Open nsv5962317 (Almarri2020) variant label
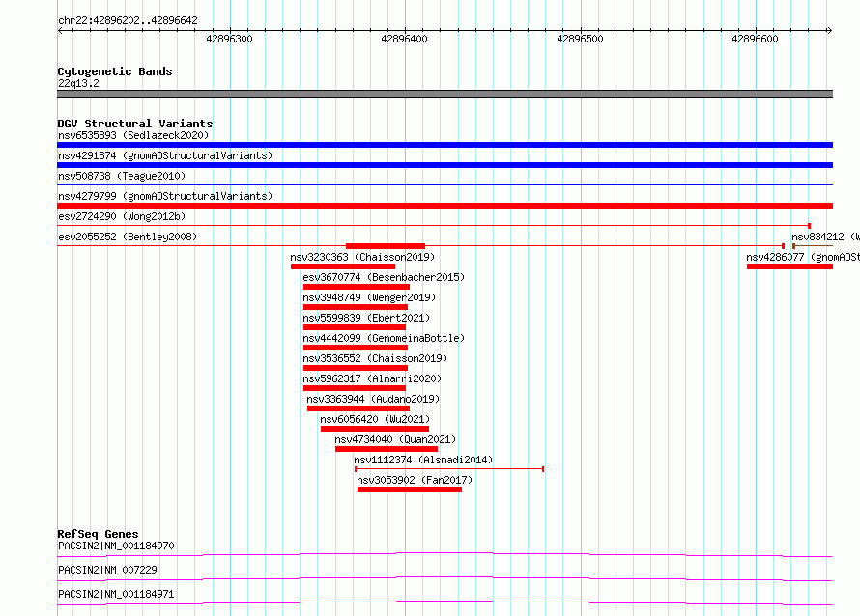The image size is (860, 616). coord(372,378)
